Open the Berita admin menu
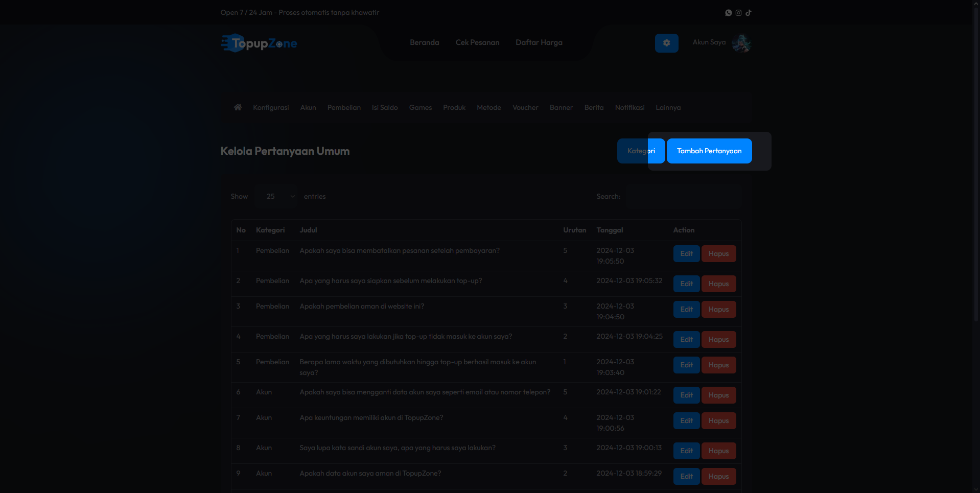The width and height of the screenshot is (980, 493). click(594, 107)
